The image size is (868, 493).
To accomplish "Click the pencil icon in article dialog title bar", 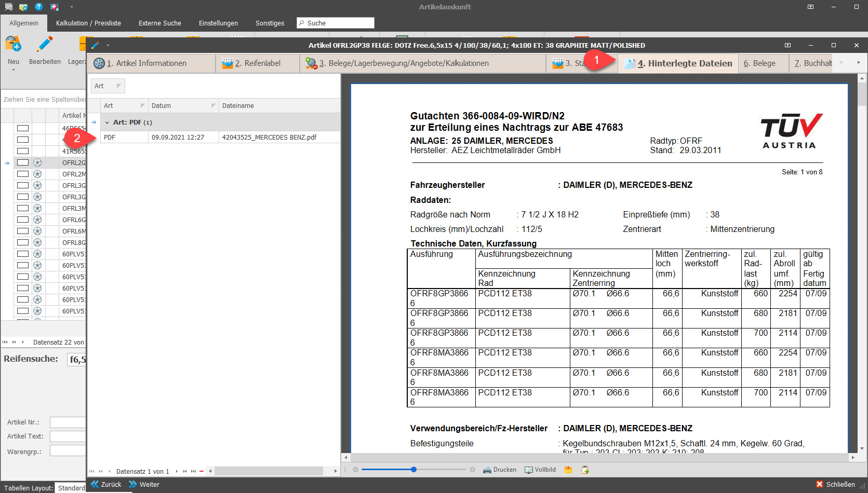I will tap(95, 45).
